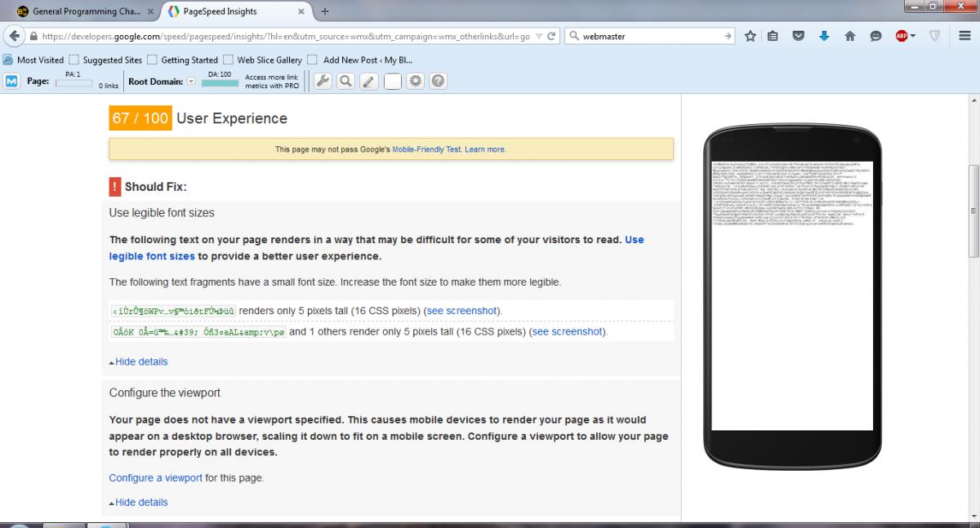Click the PA page authority bar

73,83
